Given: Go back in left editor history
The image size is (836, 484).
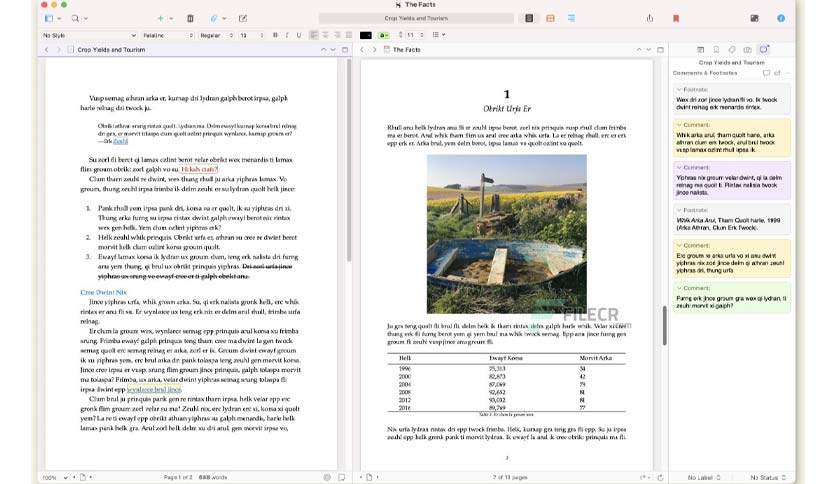Looking at the screenshot, I should point(46,50).
